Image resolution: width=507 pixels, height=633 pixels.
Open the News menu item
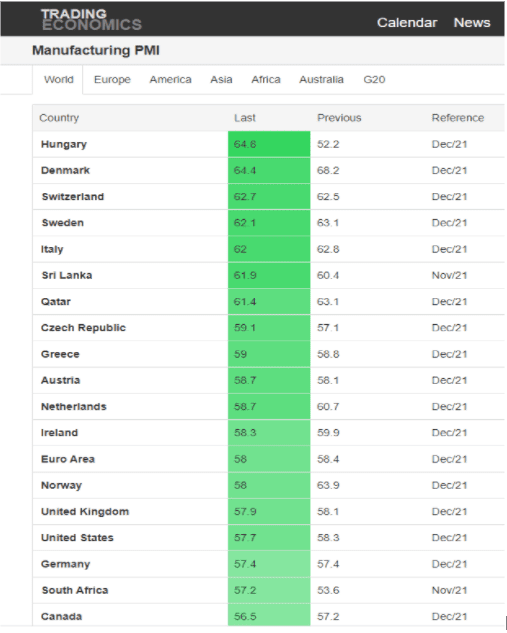pos(472,23)
